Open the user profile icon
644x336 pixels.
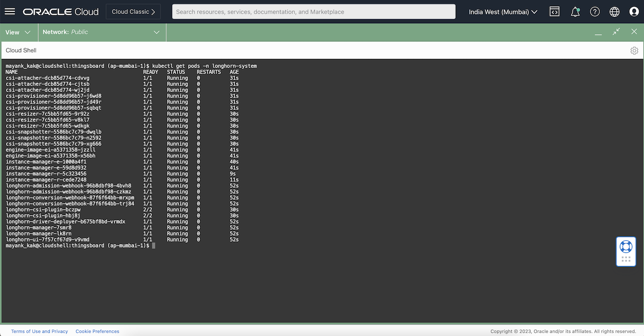(634, 12)
